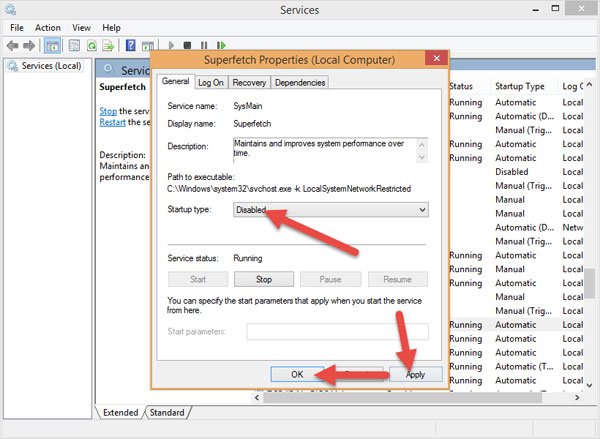Open the Dependencies tab
Image resolution: width=600 pixels, height=439 pixels.
click(300, 83)
